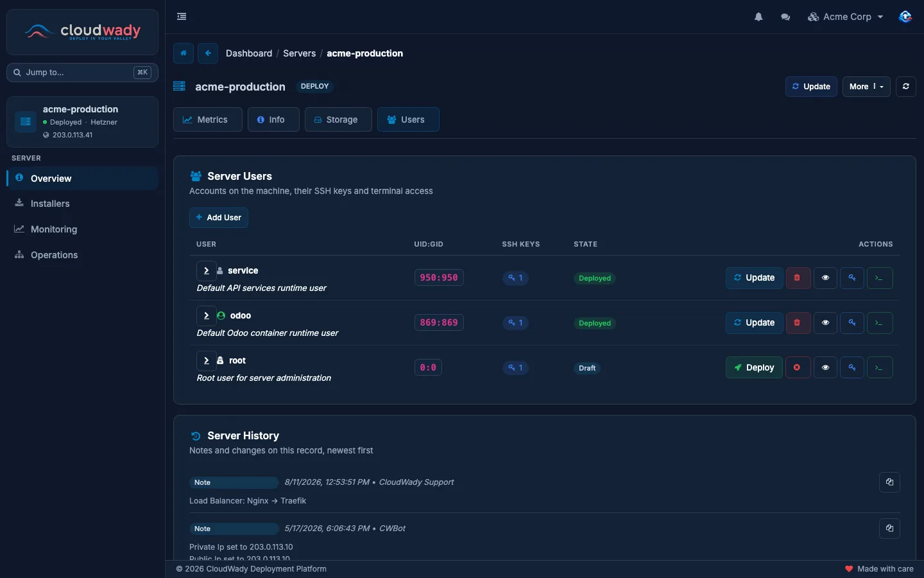Manage SSH keys for root user

tap(852, 368)
